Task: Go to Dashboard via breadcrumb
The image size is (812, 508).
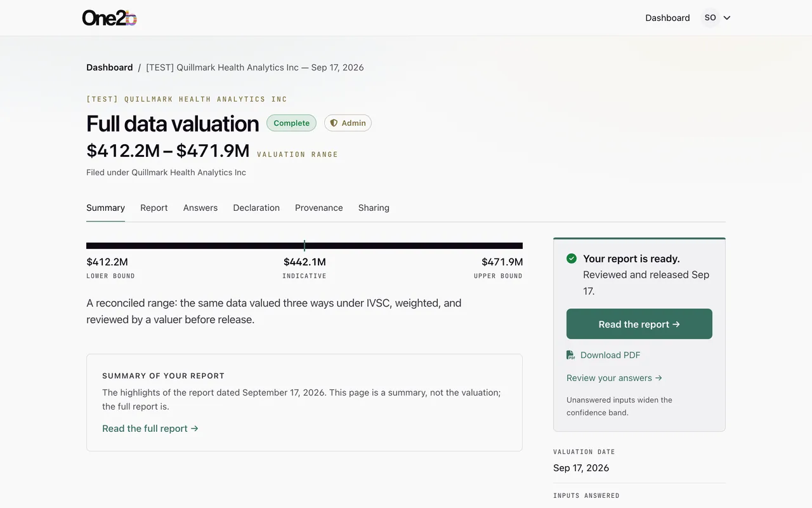Action: tap(110, 67)
